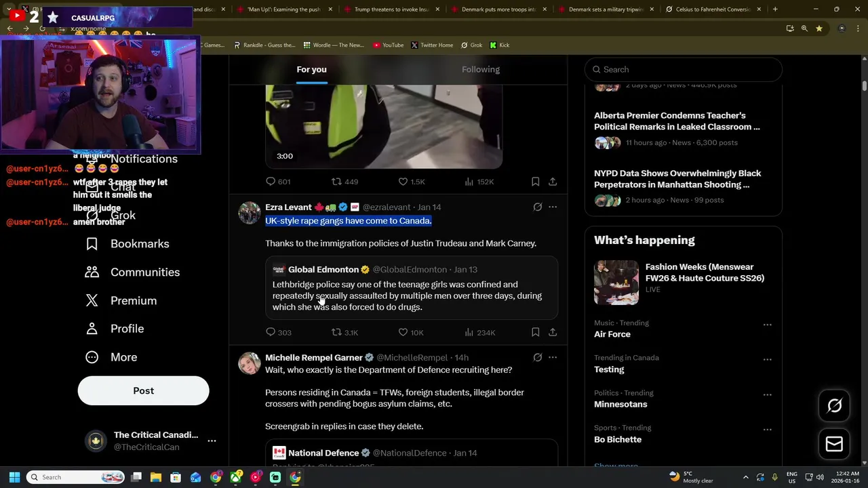868x488 pixels.
Task: Click Grok icon on Michelle Rempel Garner's post
Action: 537,357
